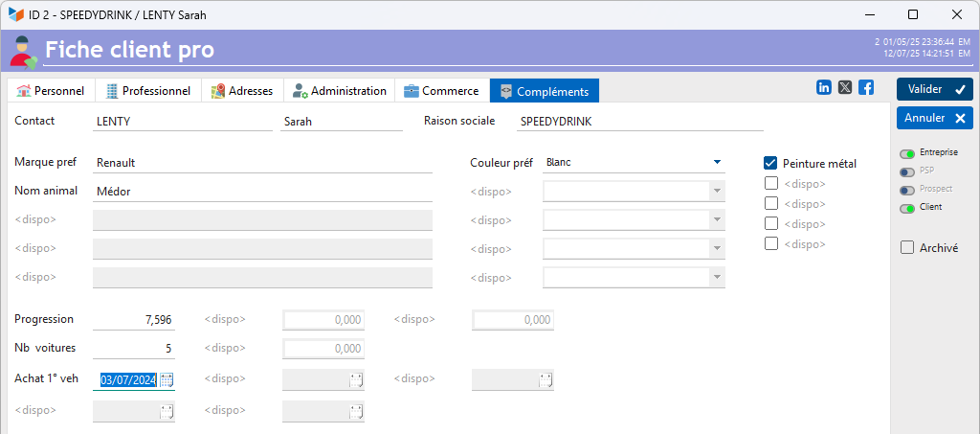Click the X (Twitter) social icon

tap(845, 87)
